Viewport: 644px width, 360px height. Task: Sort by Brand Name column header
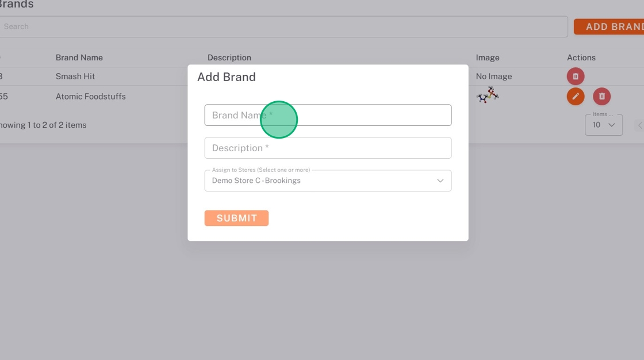tap(79, 58)
